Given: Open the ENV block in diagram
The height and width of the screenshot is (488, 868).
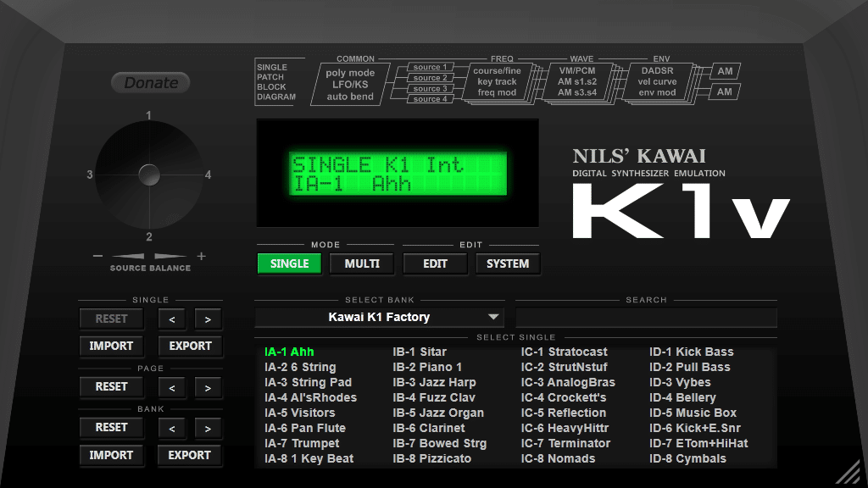Looking at the screenshot, I should 657,81.
